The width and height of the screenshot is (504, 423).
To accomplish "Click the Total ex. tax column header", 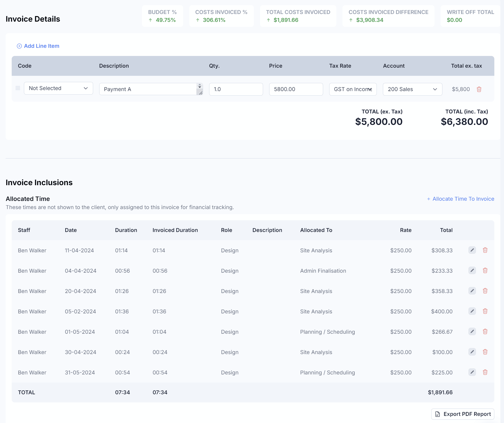I will [467, 66].
